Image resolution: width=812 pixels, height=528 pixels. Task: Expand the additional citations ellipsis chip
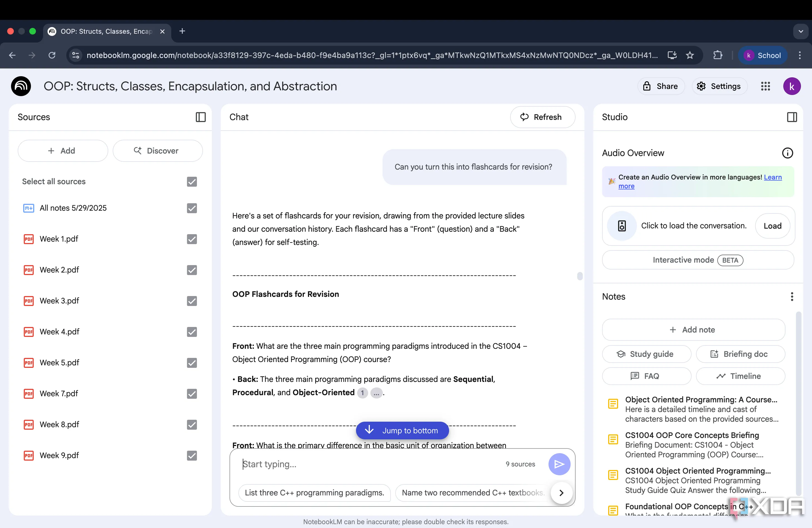click(376, 393)
